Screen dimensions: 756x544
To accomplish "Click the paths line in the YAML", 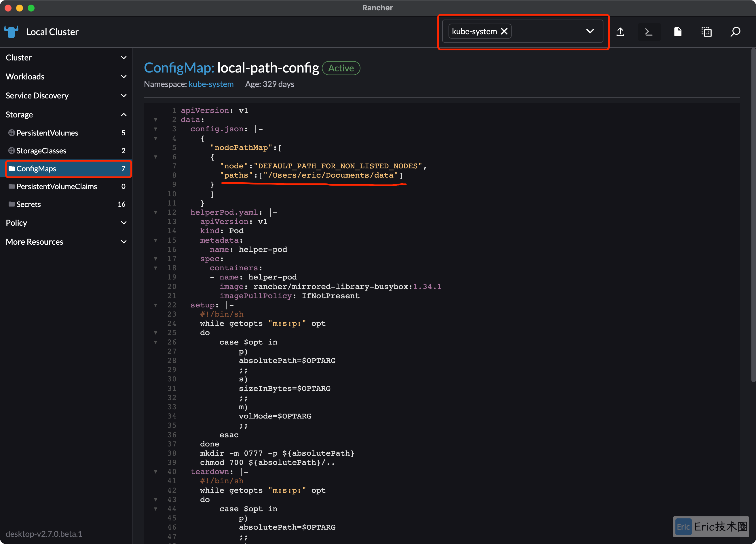I will (x=311, y=175).
